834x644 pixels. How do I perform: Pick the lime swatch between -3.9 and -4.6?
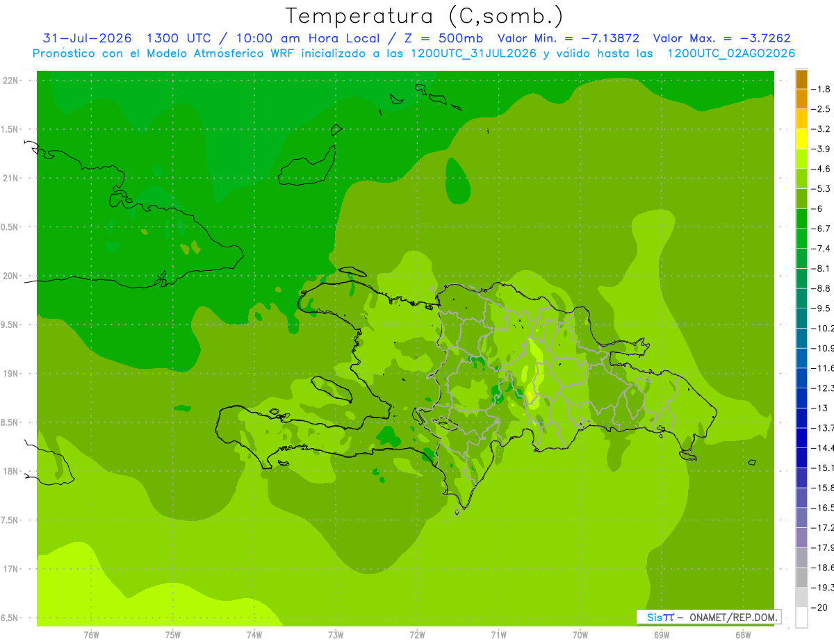tap(801, 159)
